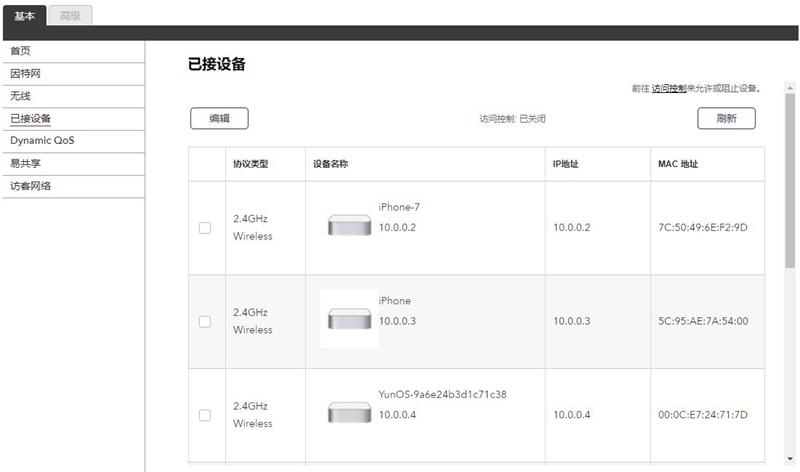Viewport: 800px width, 472px height.
Task: Select 无线 in the sidebar
Action: [20, 96]
